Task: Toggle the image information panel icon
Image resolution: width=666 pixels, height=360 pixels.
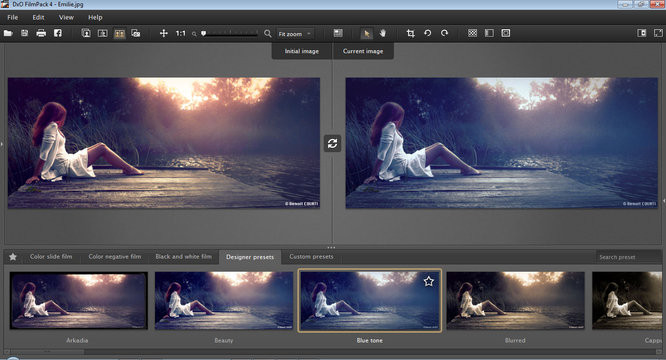Action: point(338,33)
